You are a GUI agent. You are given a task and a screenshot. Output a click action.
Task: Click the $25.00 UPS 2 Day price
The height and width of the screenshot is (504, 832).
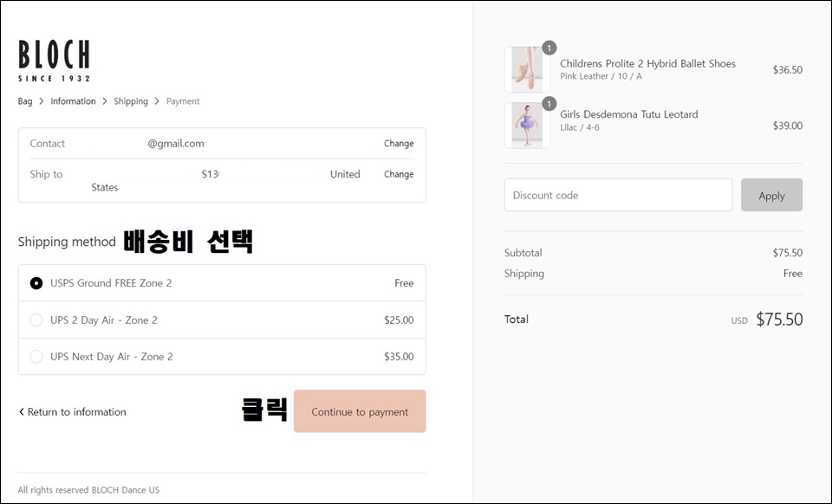coord(399,320)
